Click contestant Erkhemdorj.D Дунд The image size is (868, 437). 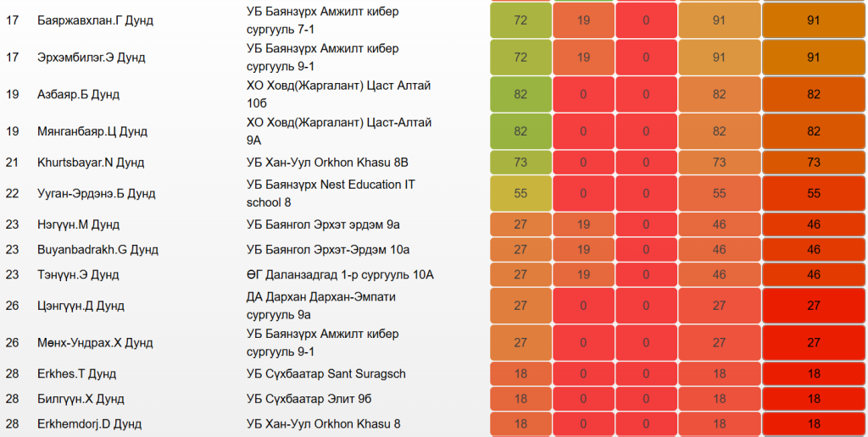(89, 423)
